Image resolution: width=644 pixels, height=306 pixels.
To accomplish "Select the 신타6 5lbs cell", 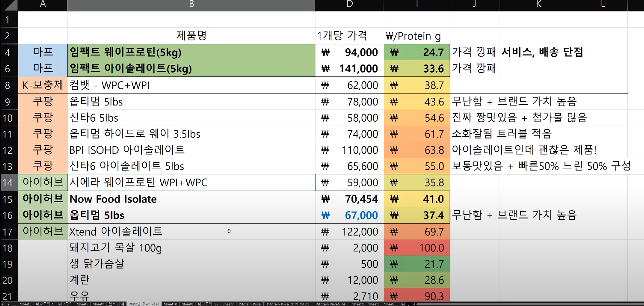I will click(x=191, y=118).
